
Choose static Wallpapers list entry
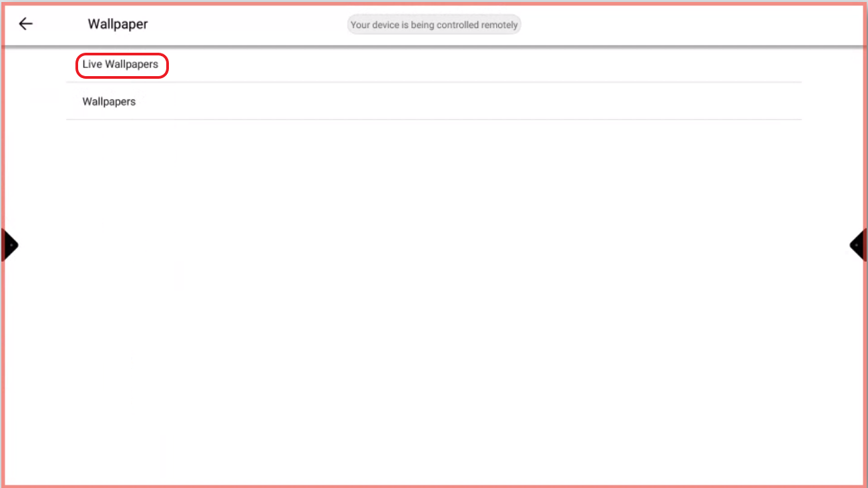click(x=109, y=101)
